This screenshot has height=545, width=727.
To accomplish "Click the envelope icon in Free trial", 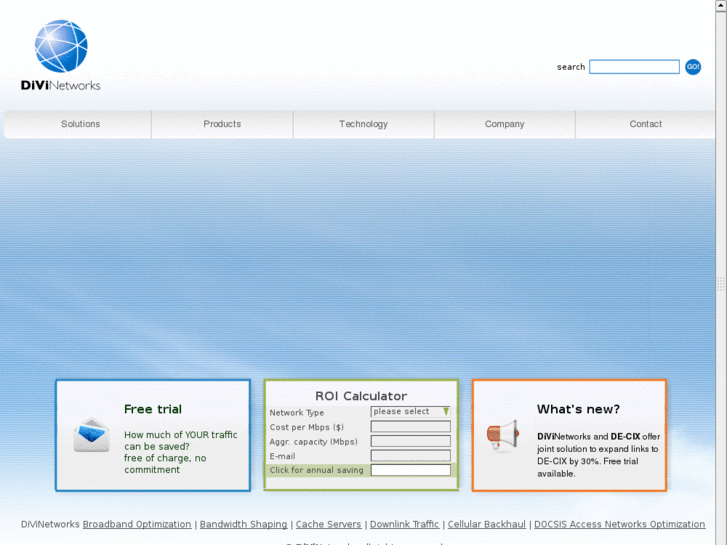I will pyautogui.click(x=92, y=435).
